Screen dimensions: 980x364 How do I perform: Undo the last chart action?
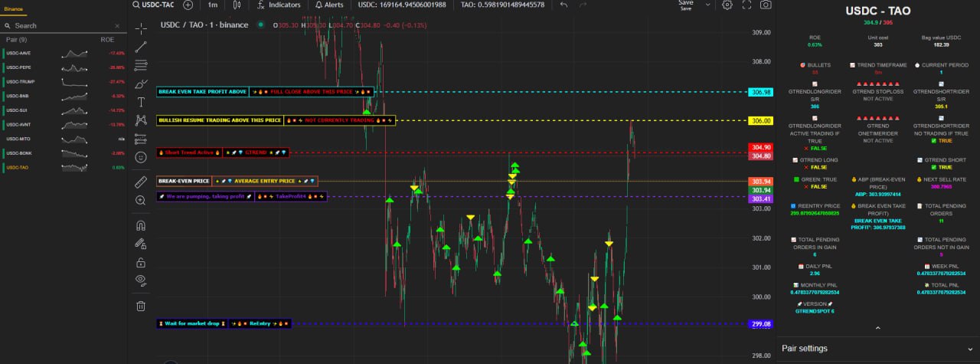[563, 5]
